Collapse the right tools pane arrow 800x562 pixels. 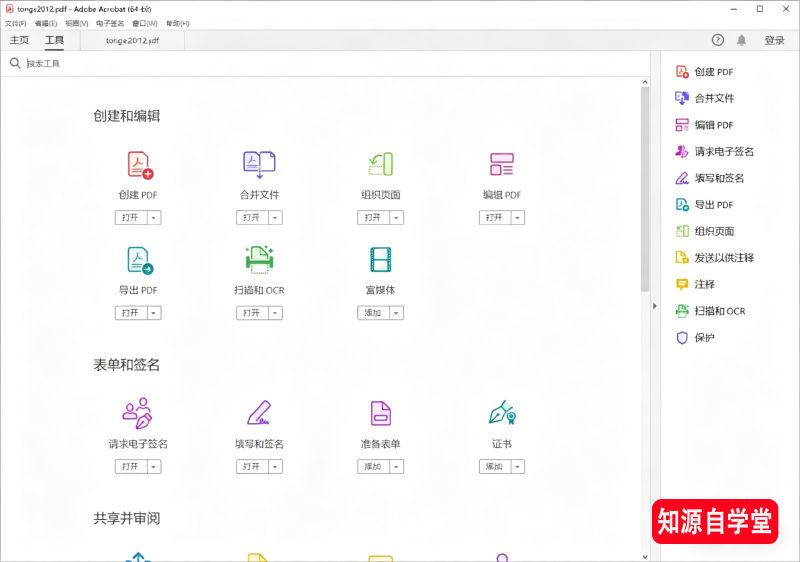[x=655, y=306]
